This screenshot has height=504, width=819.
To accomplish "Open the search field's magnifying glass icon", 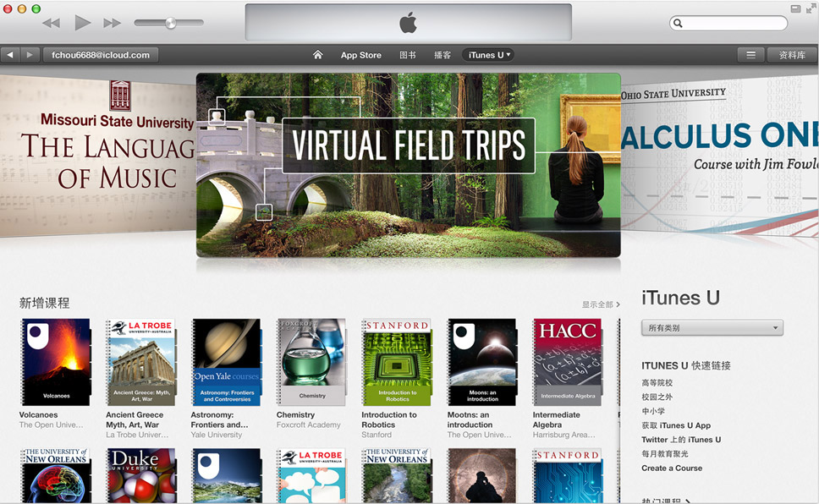I will [x=677, y=23].
